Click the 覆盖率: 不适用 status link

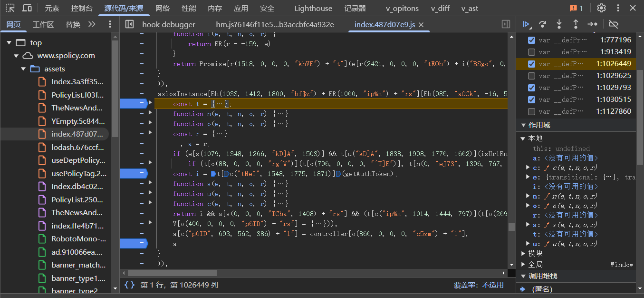478,285
